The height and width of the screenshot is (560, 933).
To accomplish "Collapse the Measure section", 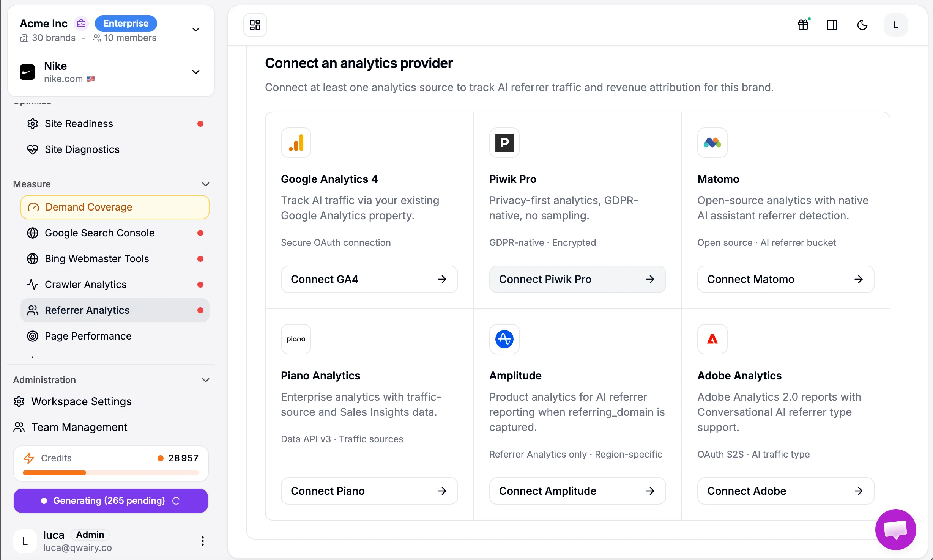I will tap(206, 184).
